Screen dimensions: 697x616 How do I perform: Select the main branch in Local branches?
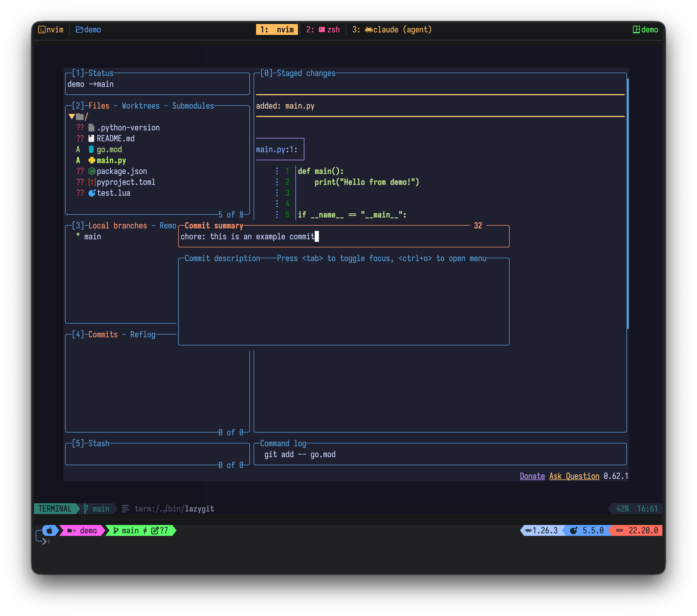(92, 237)
